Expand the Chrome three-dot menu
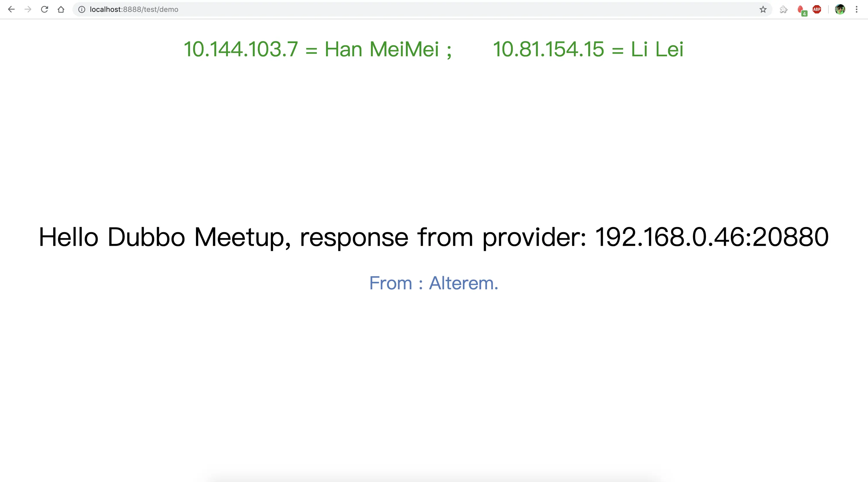Viewport: 868px width, 482px height. (x=857, y=9)
